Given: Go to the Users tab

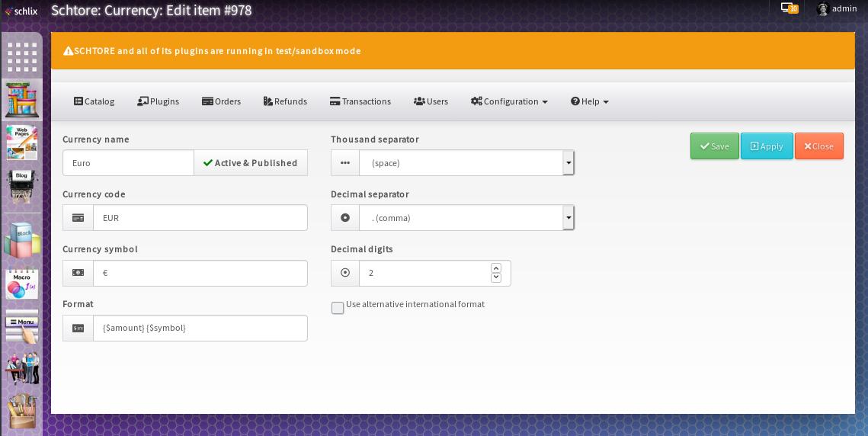Looking at the screenshot, I should [x=431, y=101].
